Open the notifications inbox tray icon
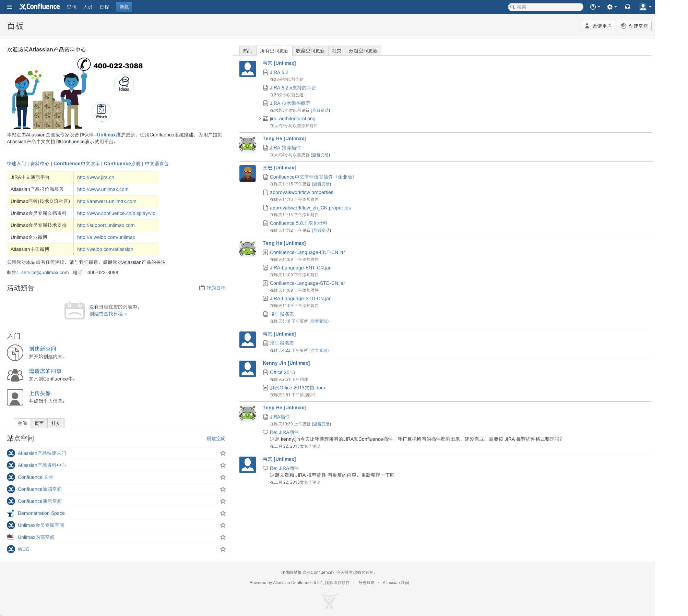This screenshot has height=616, width=688. 628,7
